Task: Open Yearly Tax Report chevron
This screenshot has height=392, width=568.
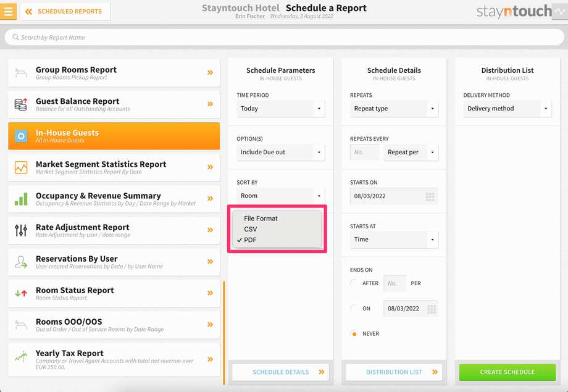Action: pos(210,359)
